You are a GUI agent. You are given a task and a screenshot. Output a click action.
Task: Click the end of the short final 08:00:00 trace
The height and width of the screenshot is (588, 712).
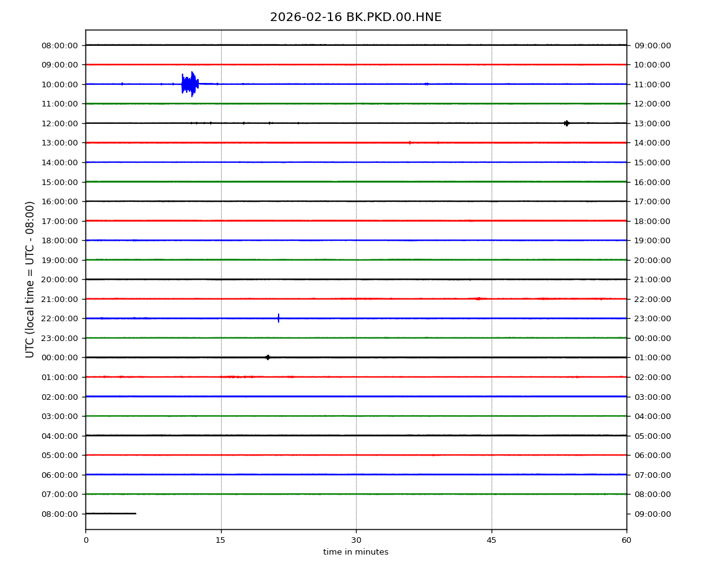tap(135, 513)
